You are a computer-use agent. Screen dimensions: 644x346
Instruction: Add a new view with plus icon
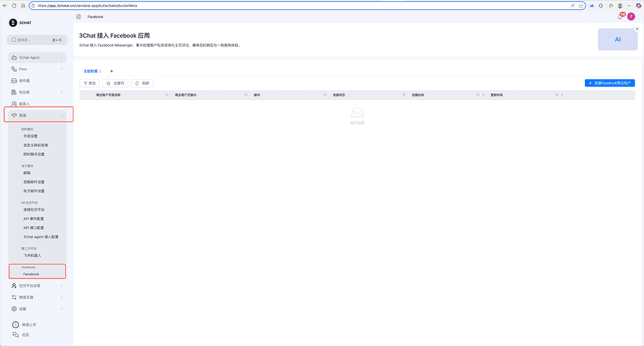111,71
